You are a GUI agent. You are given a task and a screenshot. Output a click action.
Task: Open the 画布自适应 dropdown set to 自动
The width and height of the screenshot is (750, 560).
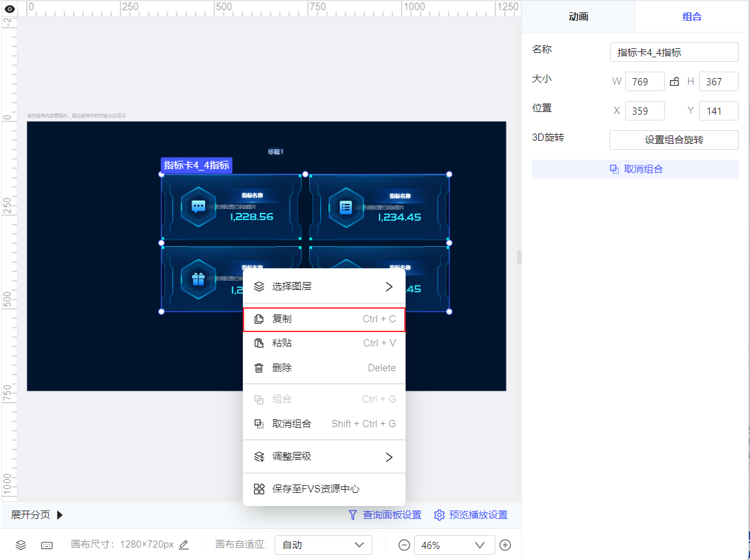pyautogui.click(x=324, y=544)
